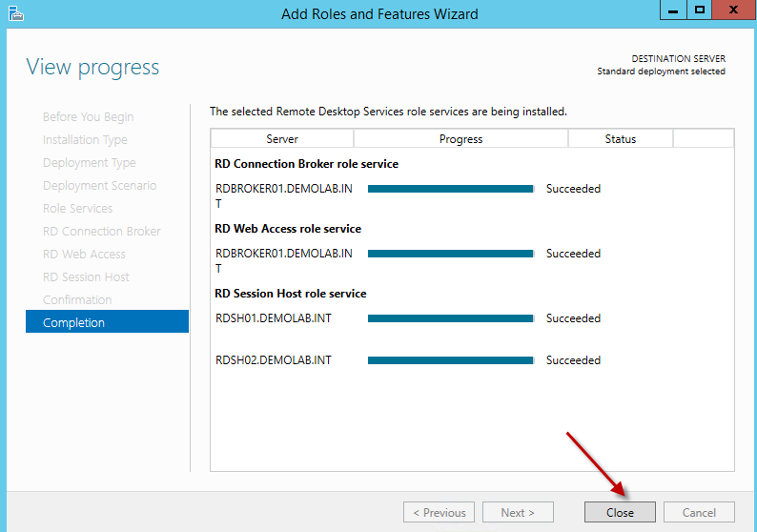
Task: Go back with the Previous button
Action: point(439,512)
